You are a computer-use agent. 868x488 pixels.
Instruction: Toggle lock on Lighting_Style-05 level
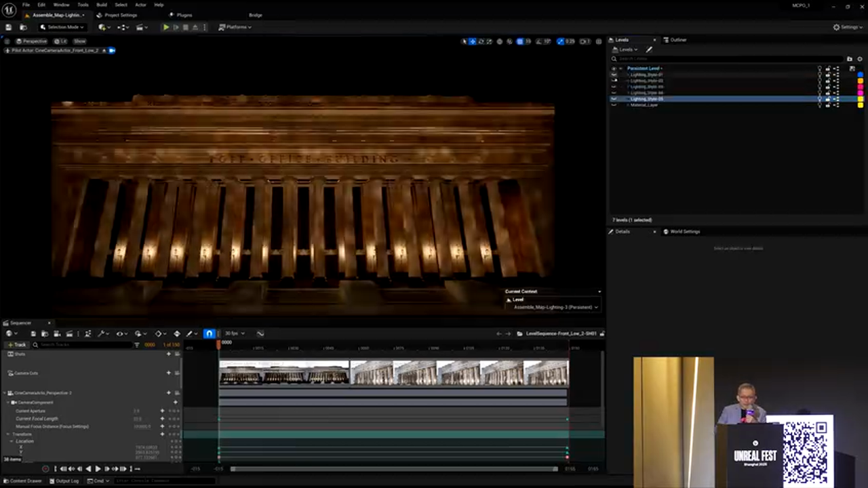(x=827, y=99)
